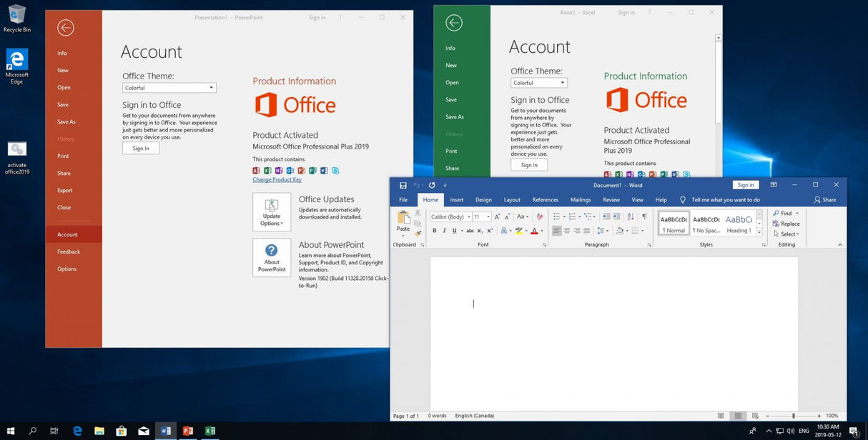The height and width of the screenshot is (440, 868).
Task: Open the Text Highlight Color tool
Action: (x=519, y=230)
